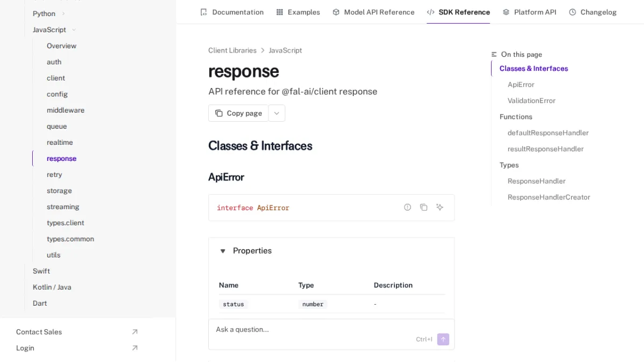Copy the interface ApiError code snippet
Image resolution: width=644 pixels, height=362 pixels.
pyautogui.click(x=423, y=207)
